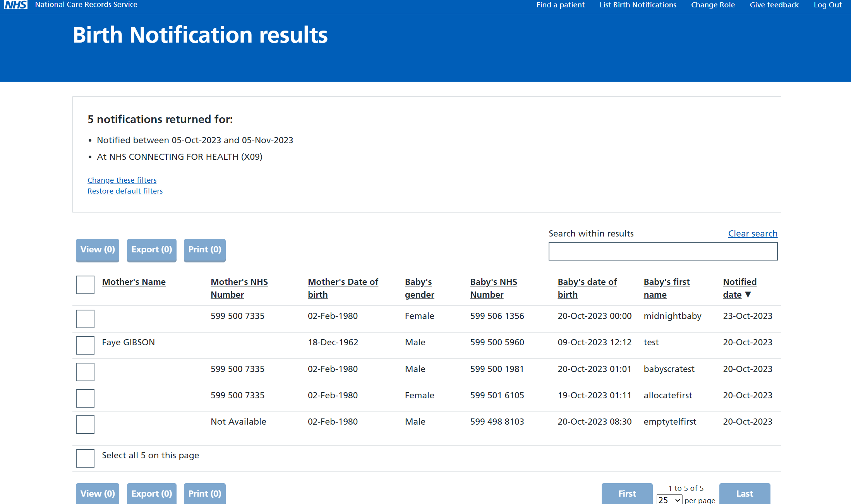The image size is (851, 504).
Task: Go to First page of results
Action: [x=627, y=494]
